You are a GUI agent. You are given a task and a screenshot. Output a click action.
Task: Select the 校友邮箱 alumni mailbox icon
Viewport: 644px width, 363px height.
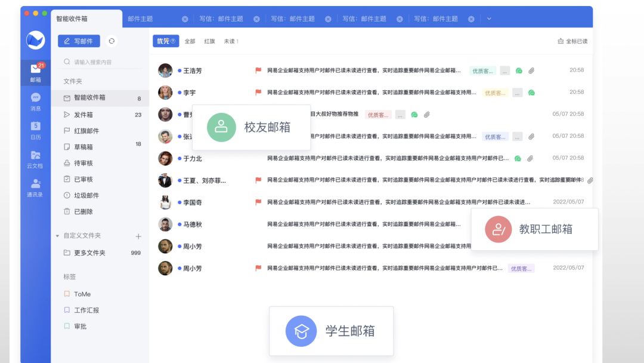[221, 127]
